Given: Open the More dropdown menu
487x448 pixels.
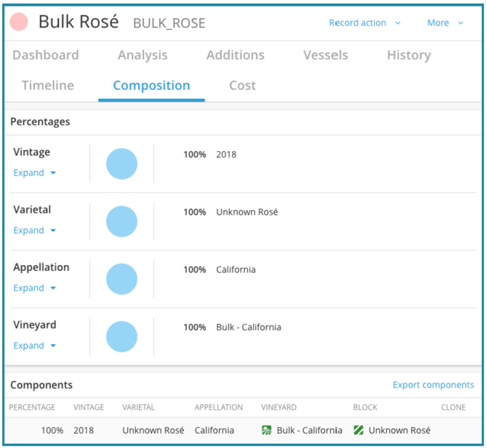Looking at the screenshot, I should coord(445,23).
